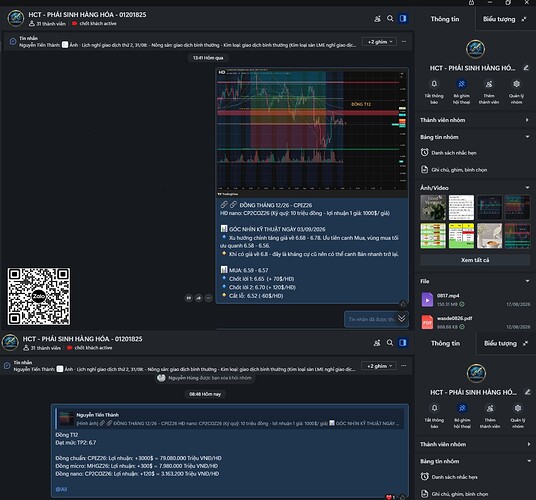Click the Zalo QR code image
Image resolution: width=536 pixels, height=500 pixels.
tap(39, 297)
